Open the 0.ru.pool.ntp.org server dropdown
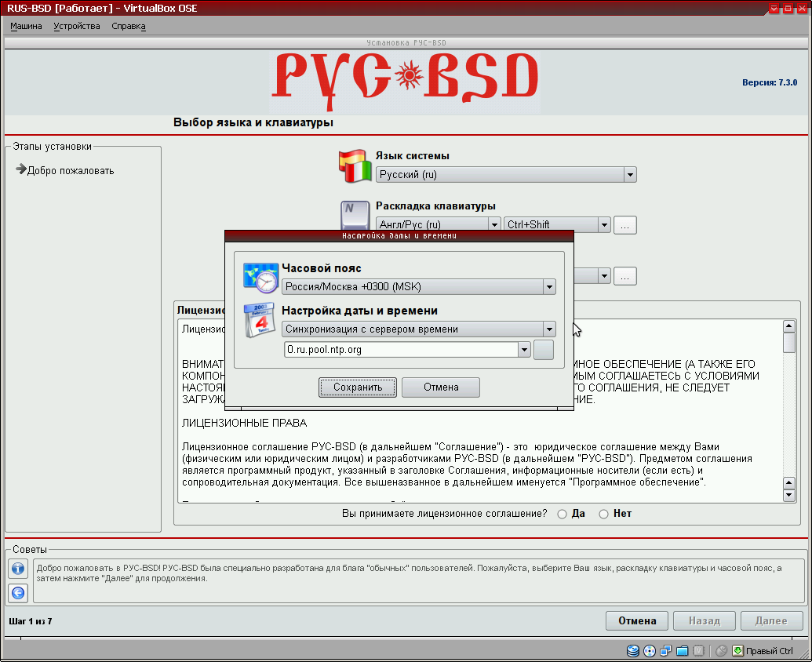The image size is (812, 662). pyautogui.click(x=407, y=349)
